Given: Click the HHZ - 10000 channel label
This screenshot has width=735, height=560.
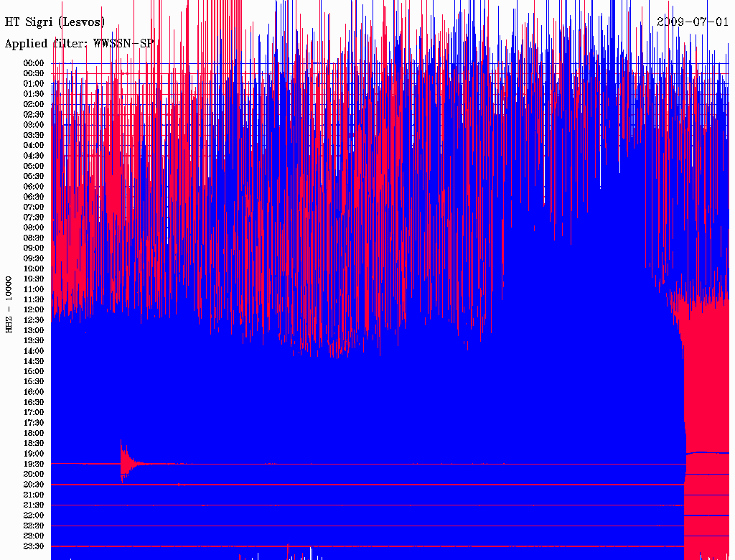Looking at the screenshot, I should [x=9, y=304].
